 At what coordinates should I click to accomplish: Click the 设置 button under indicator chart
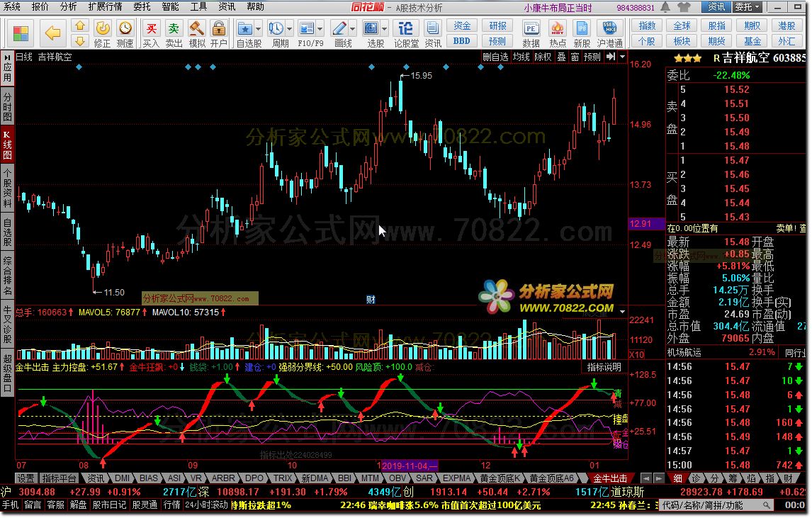coord(26,478)
